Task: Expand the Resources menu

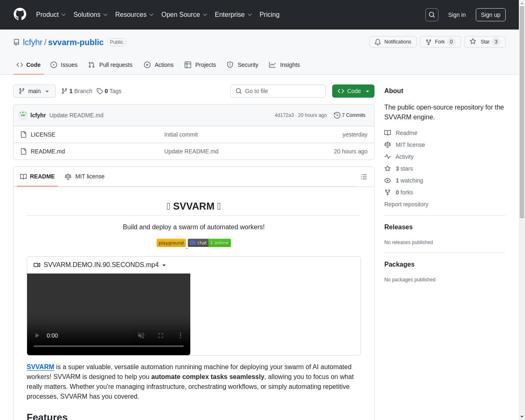Action: tap(135, 15)
